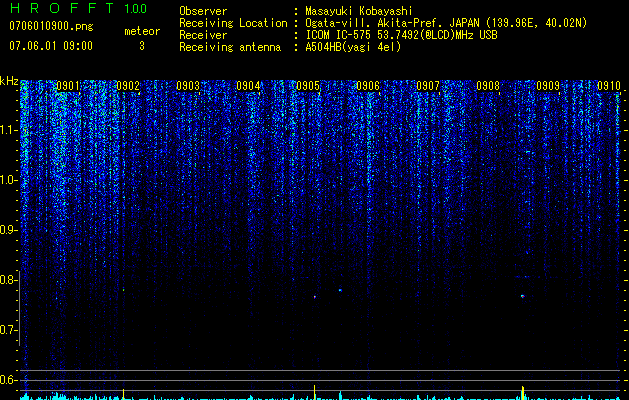Click the kHz axis unit label
Screen dimensions: 629x400
coord(9,81)
